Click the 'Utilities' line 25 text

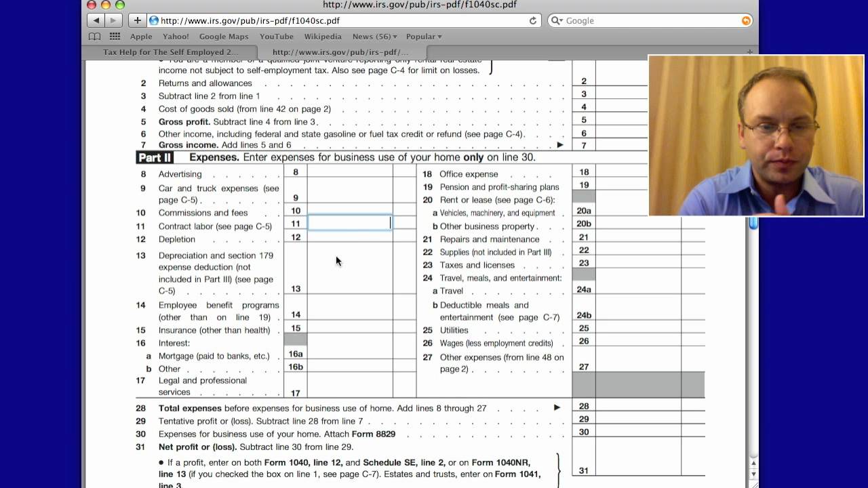(454, 330)
